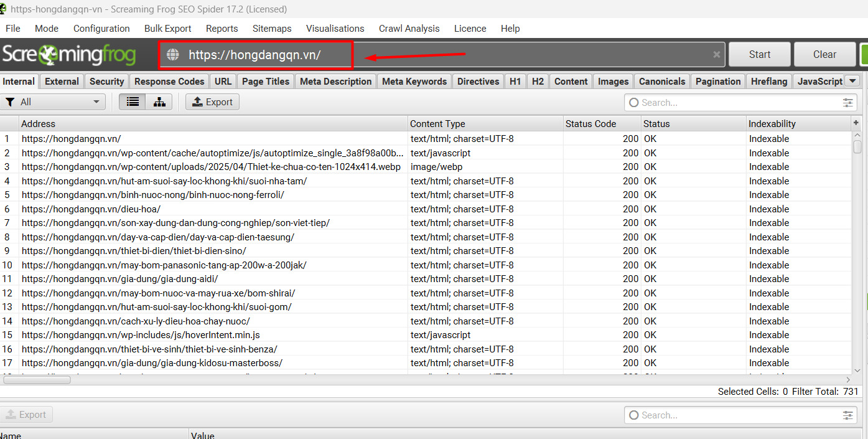Viewport: 868px width, 439px height.
Task: Select the Meta Keywords tab
Action: pyautogui.click(x=414, y=82)
